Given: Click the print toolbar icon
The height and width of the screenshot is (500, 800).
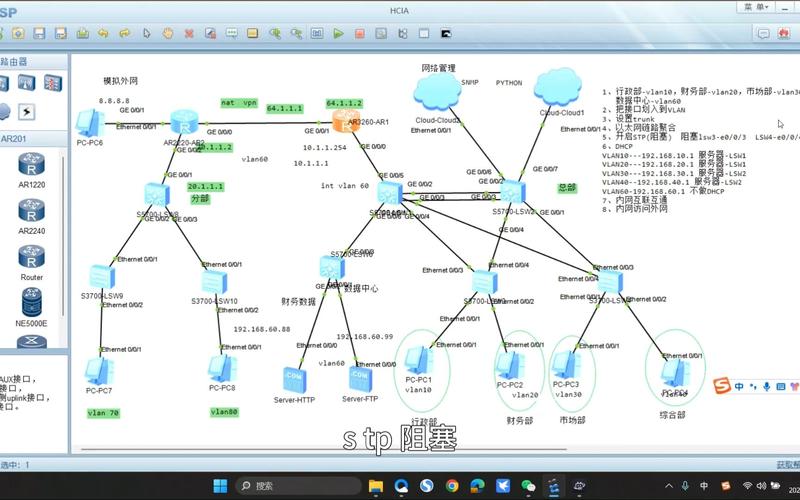Looking at the screenshot, I should 83,34.
